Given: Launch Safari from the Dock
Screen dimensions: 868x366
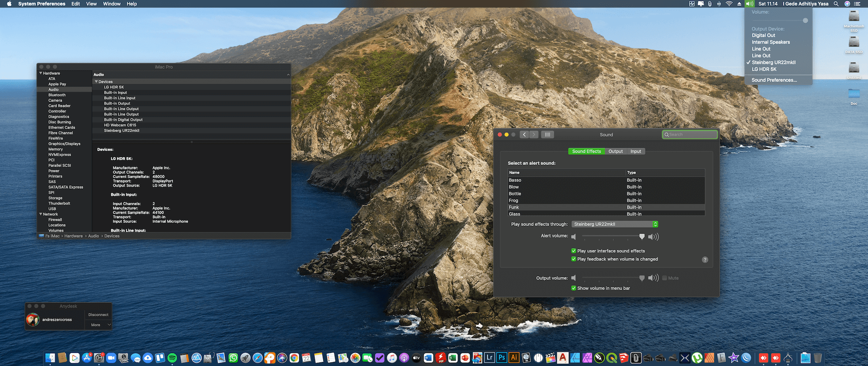Looking at the screenshot, I should [x=258, y=358].
